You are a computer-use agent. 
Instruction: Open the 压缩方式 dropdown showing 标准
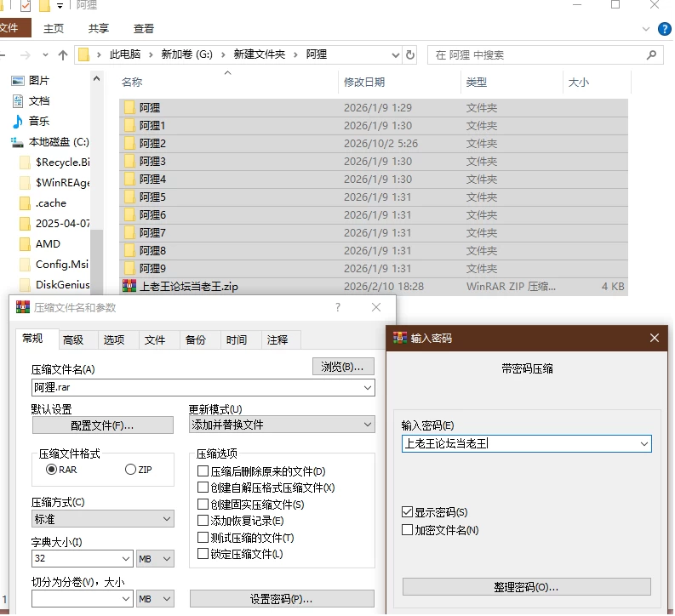tap(103, 519)
